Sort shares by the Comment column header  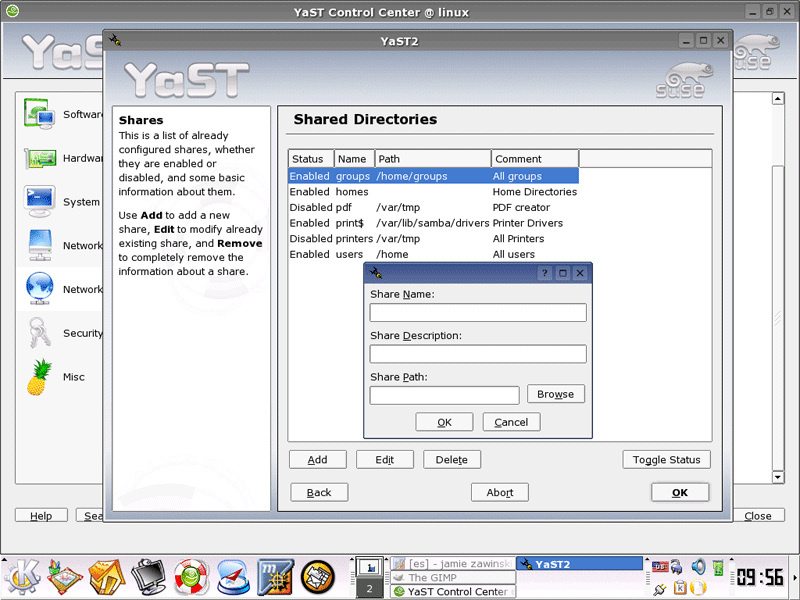pyautogui.click(x=535, y=159)
